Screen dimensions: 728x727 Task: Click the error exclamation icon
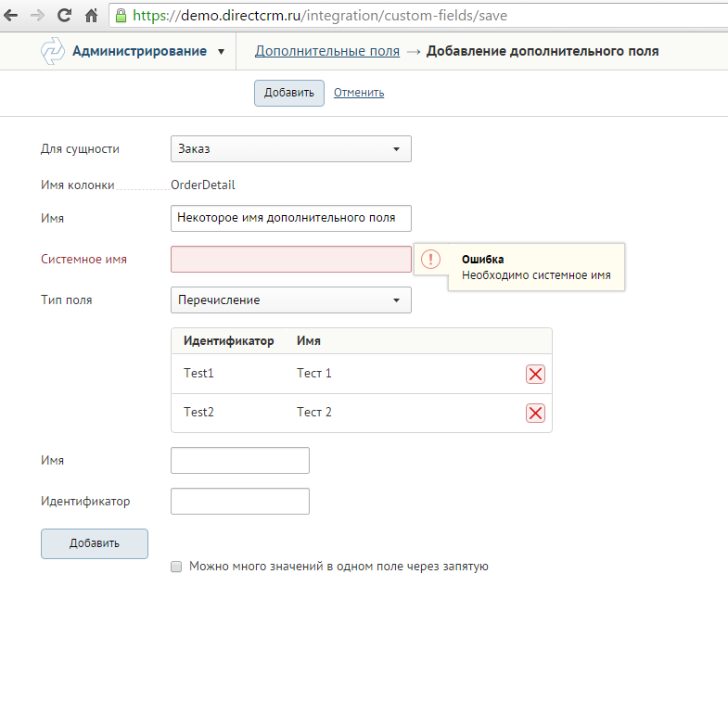430,259
